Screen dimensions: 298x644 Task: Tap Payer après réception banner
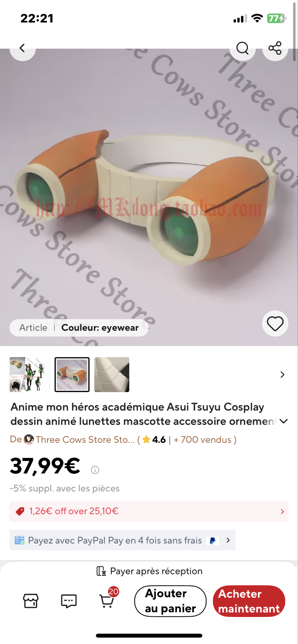point(149,571)
